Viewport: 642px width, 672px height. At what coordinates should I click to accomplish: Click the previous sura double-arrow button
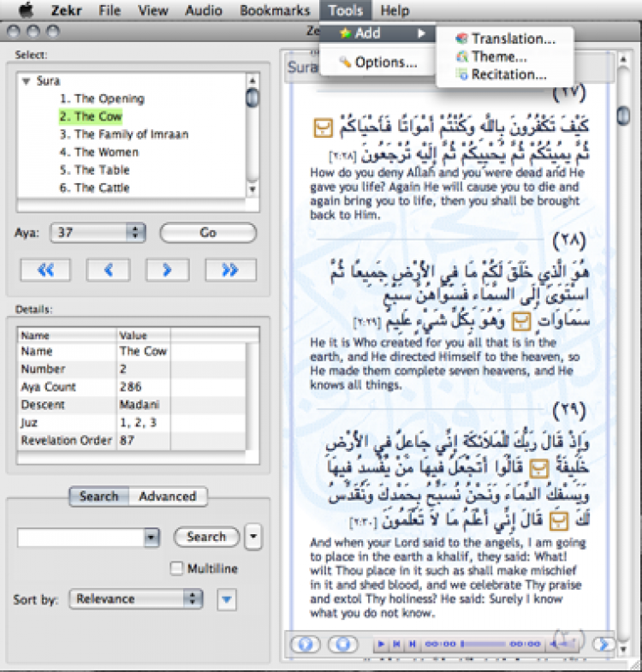click(45, 271)
